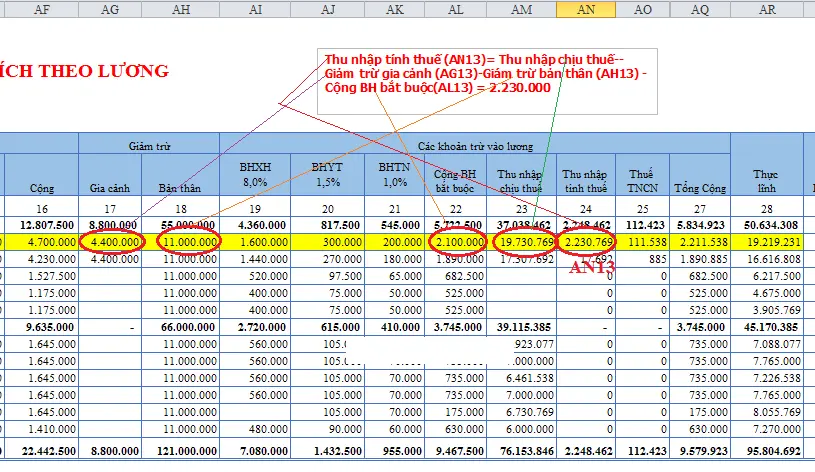Select highlighted column header AN
The image size is (815, 472).
(586, 9)
